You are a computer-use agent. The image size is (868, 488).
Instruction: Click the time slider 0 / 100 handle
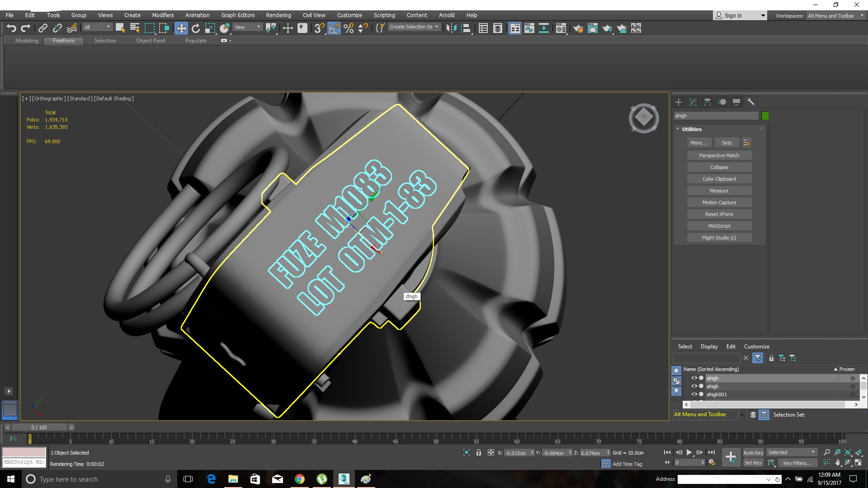point(39,427)
